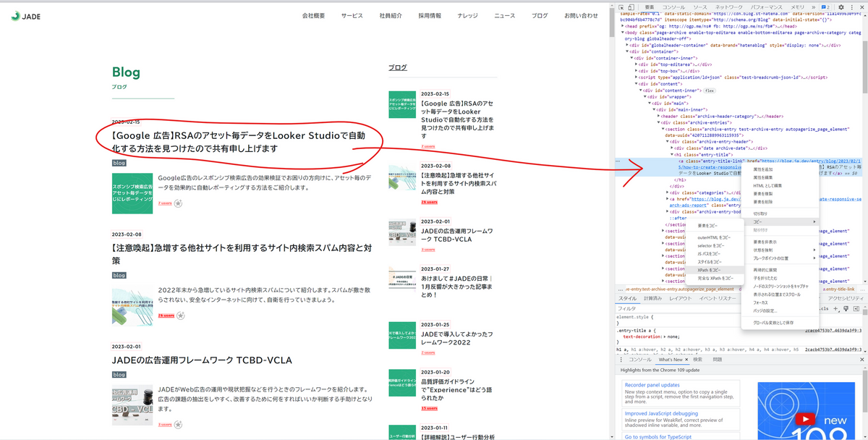Viewport: 868px width, 440px height.
Task: Click the JADE logo in the header
Action: (x=25, y=15)
